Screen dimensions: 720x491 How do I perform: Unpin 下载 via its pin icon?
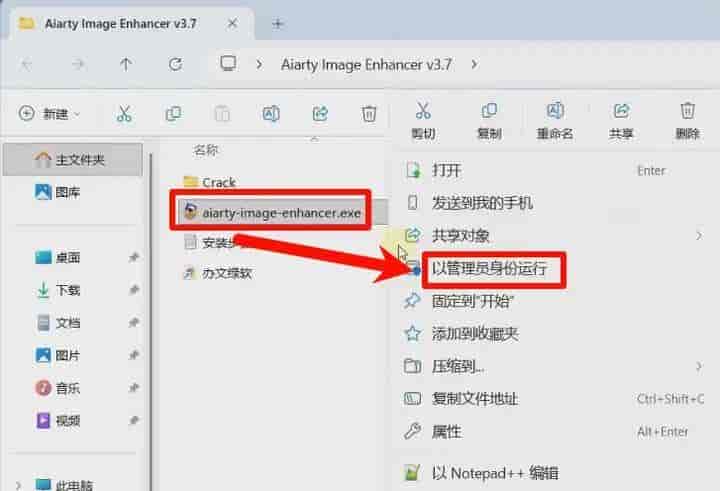pos(134,289)
